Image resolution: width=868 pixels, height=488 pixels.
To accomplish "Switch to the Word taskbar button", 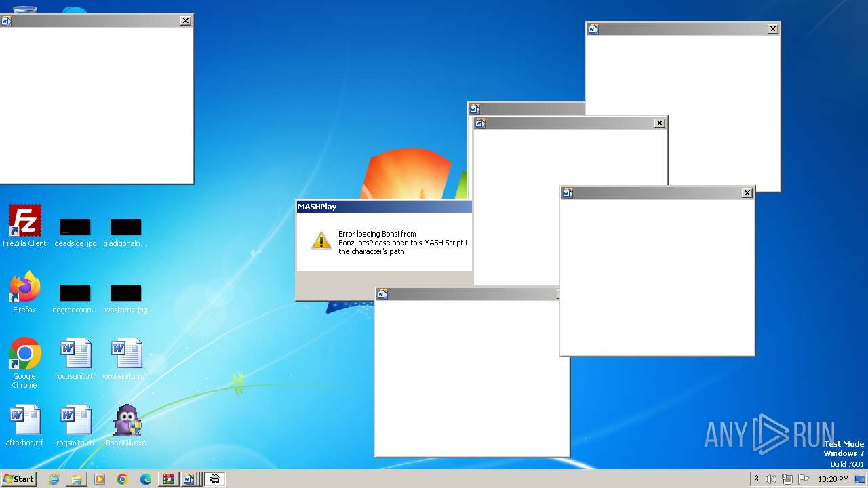I will tap(190, 479).
